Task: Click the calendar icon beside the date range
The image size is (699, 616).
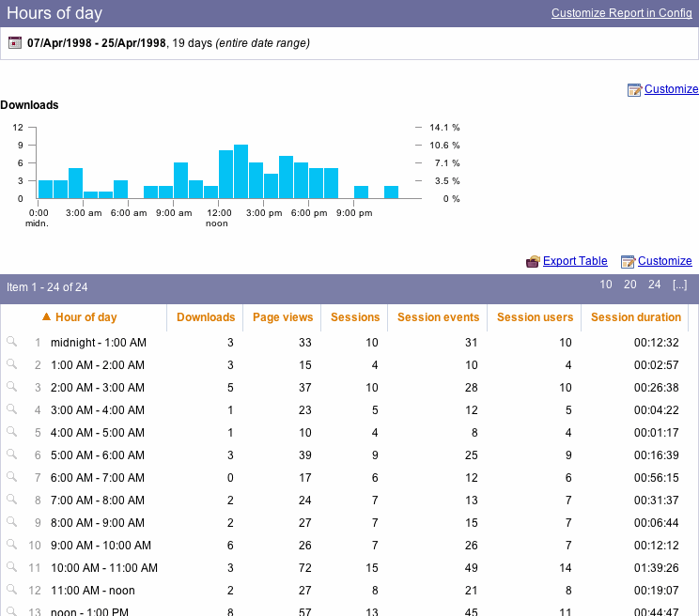Action: pos(15,43)
